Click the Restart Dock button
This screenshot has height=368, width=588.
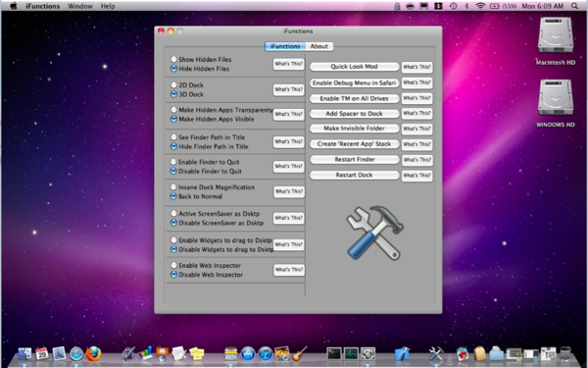tap(355, 175)
